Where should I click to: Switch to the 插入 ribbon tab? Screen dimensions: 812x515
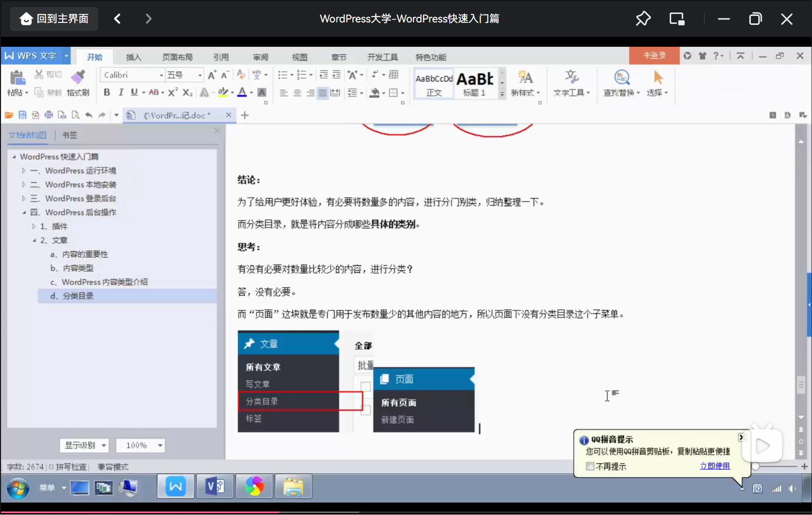(x=133, y=57)
